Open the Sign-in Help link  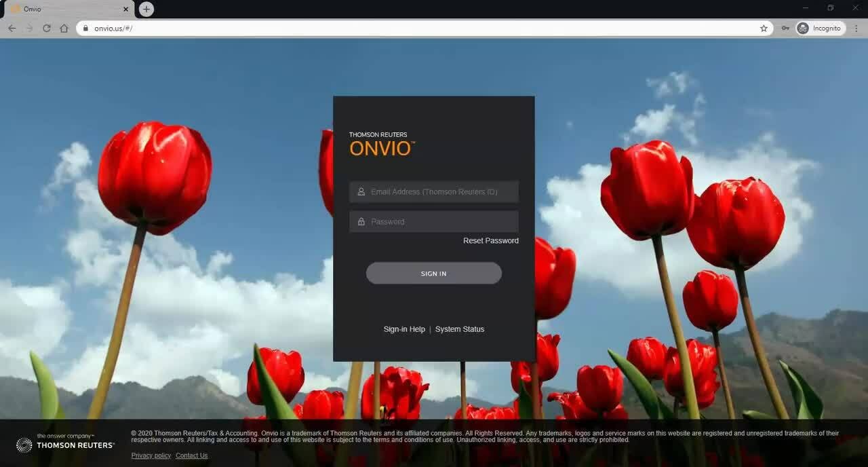pos(404,329)
